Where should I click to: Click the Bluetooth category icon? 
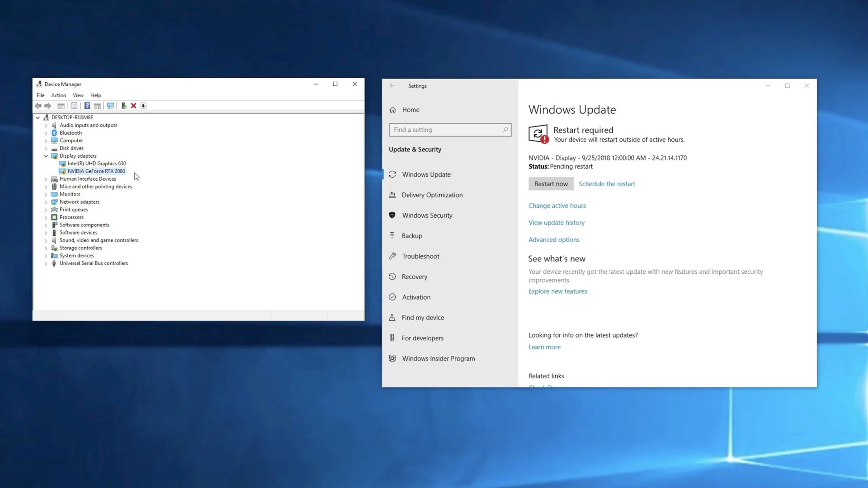tap(54, 133)
